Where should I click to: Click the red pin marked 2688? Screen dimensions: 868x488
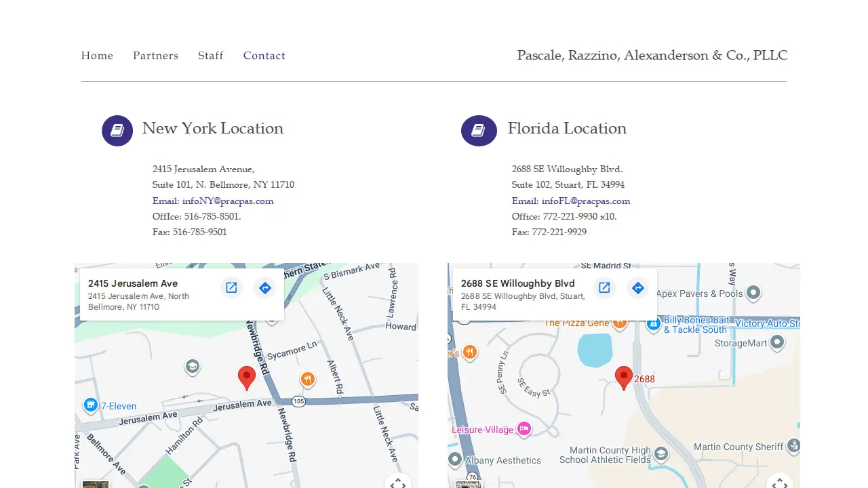[x=623, y=378]
